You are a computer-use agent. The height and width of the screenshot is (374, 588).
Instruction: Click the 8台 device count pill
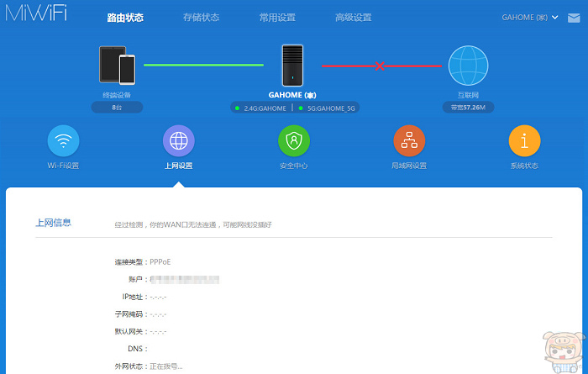(x=117, y=108)
